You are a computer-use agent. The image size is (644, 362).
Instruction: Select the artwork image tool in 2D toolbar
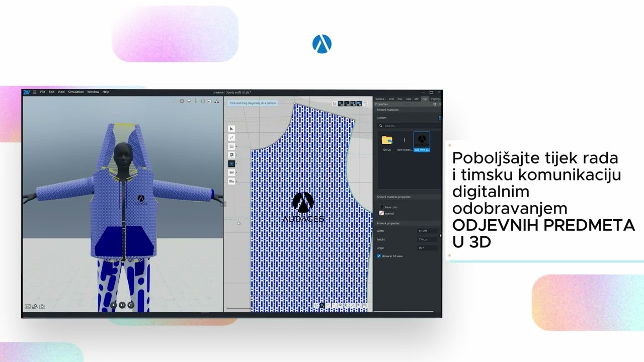pos(231,155)
